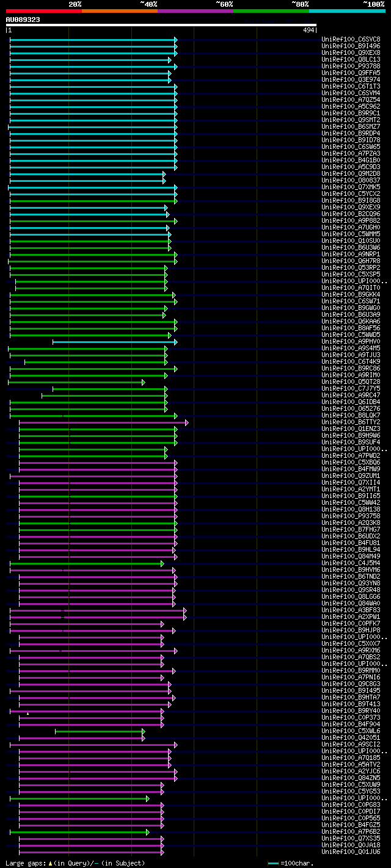Click the green ~80% identity legend segment
The width and height of the screenshot is (391, 868).
[x=271, y=11]
